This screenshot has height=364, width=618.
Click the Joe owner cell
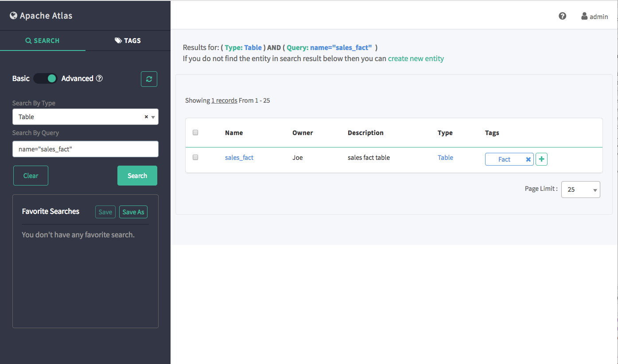298,158
